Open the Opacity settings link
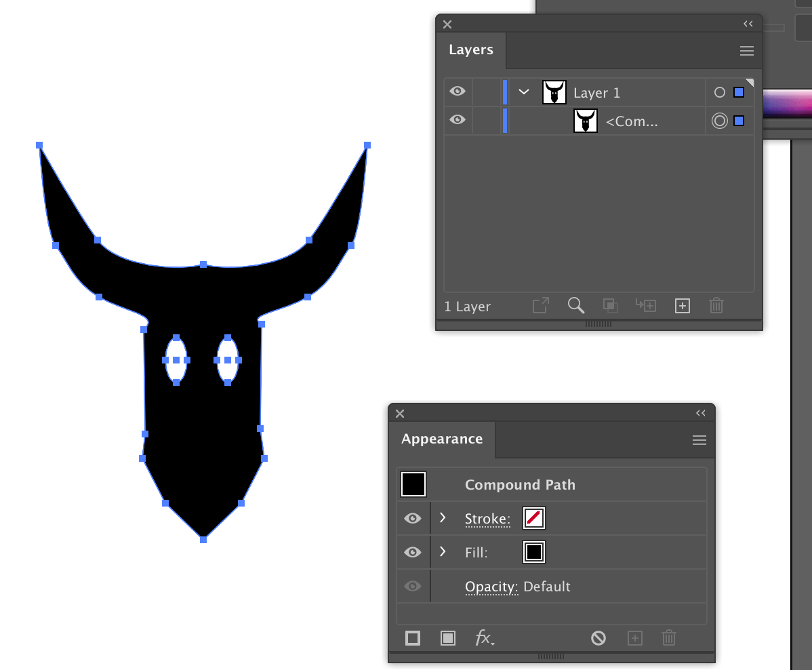812x670 pixels. click(491, 586)
